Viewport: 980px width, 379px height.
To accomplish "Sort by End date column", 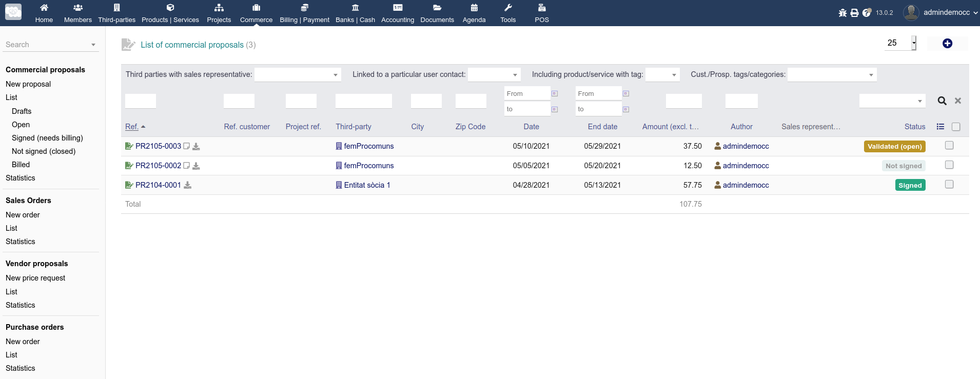I will coord(602,127).
